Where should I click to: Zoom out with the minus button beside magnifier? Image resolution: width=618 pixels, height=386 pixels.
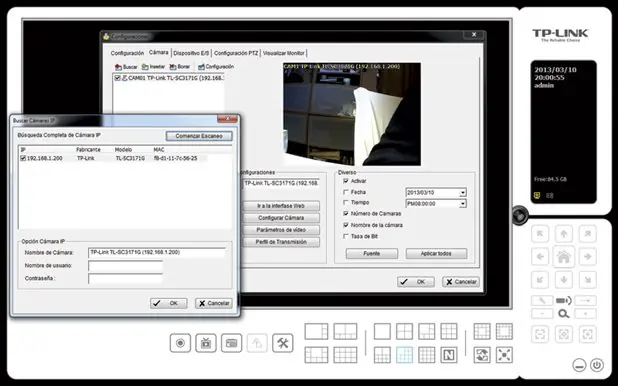pos(542,314)
